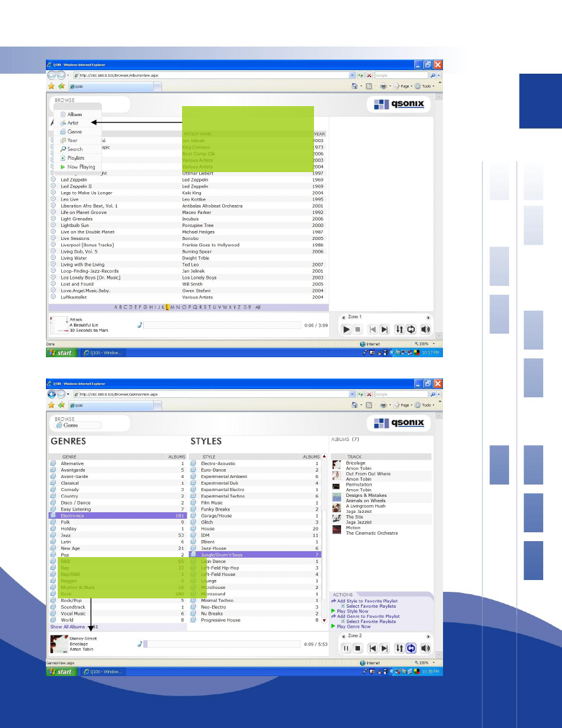Show 0-9 albums in the alphabet bar
The image size is (562, 728).
(247, 307)
